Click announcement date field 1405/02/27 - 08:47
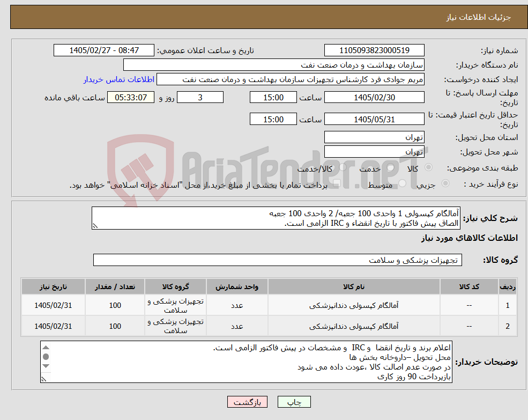The width and height of the screenshot is (528, 420). click(103, 50)
